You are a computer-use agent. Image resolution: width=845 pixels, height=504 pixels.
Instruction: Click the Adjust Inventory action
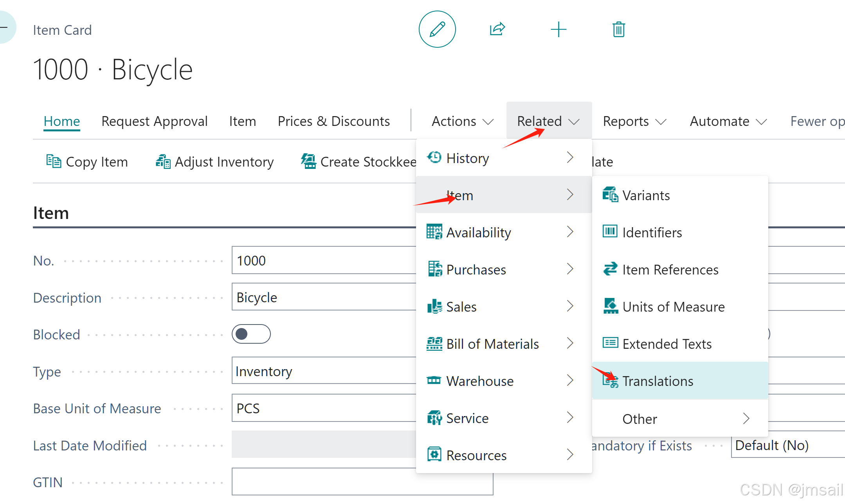(x=214, y=161)
